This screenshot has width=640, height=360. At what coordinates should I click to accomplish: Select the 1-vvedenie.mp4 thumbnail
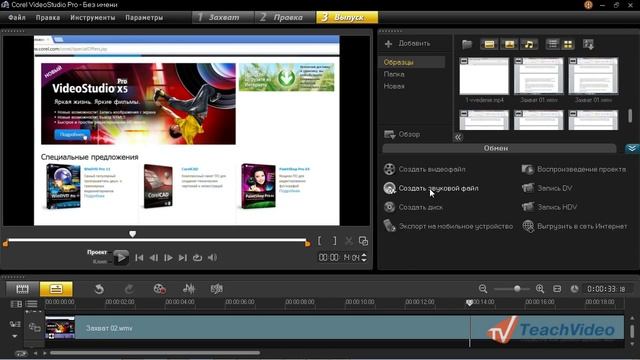[484, 76]
